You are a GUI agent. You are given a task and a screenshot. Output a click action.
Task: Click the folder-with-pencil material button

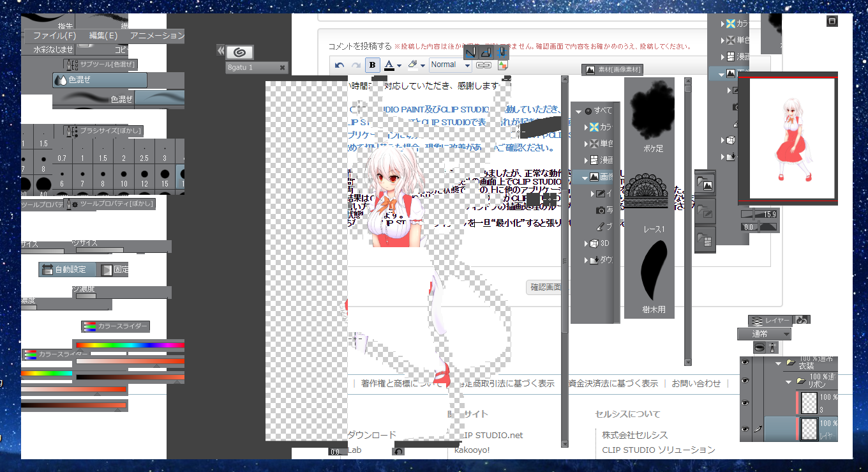705,211
